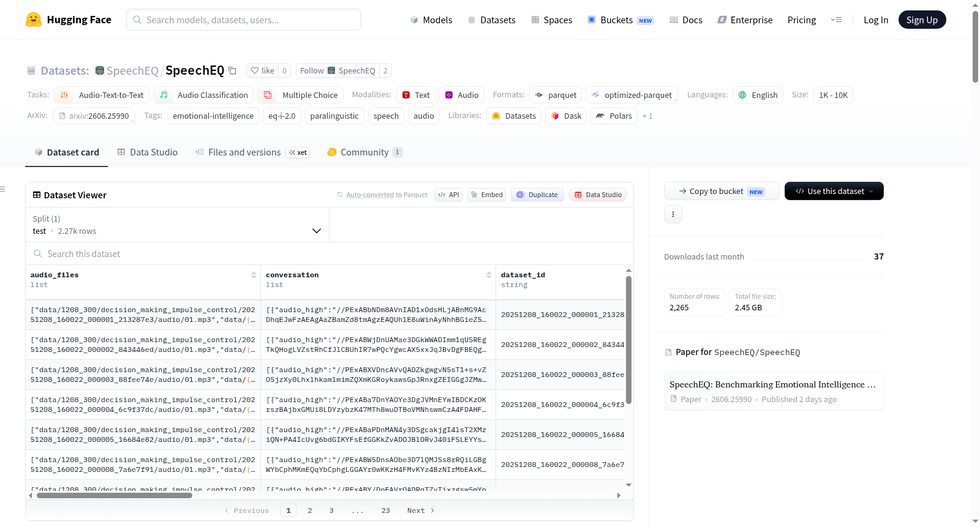The width and height of the screenshot is (980, 527).
Task: Open the emotional-intelligence tag
Action: click(x=213, y=116)
